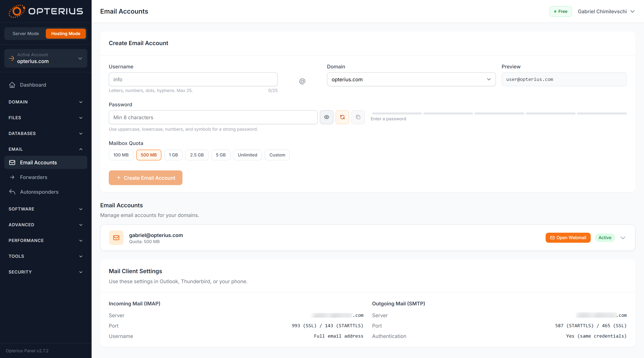Collapse the EMAIL sidebar section

coord(46,149)
